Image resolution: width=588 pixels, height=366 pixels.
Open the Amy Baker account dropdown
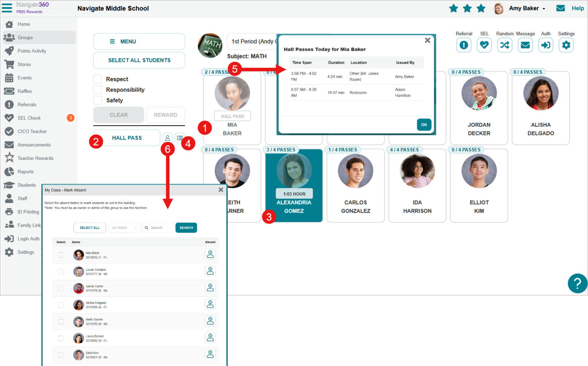[x=527, y=8]
